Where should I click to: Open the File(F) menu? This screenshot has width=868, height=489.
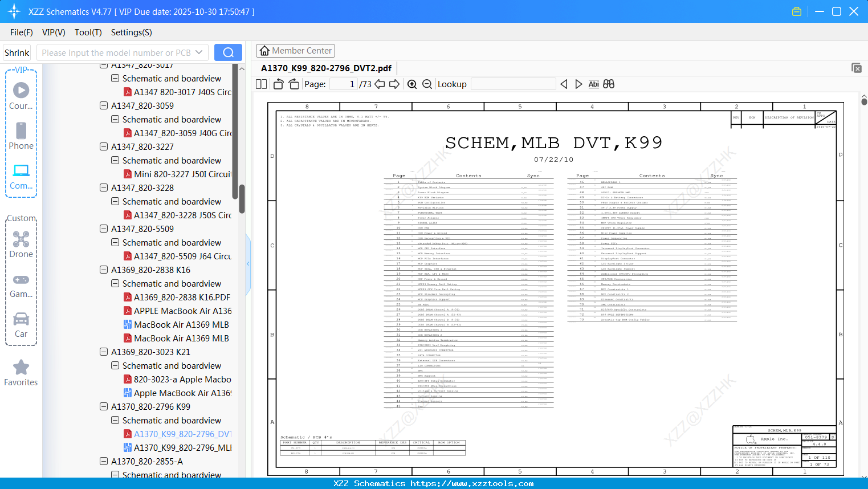tap(22, 32)
